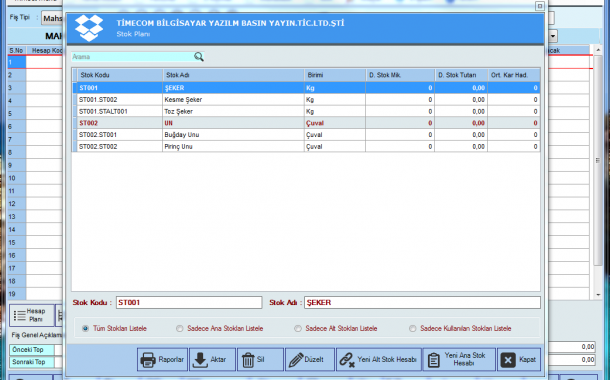Click the magnifier search icon
Screen dimensions: 610x380
(199, 57)
